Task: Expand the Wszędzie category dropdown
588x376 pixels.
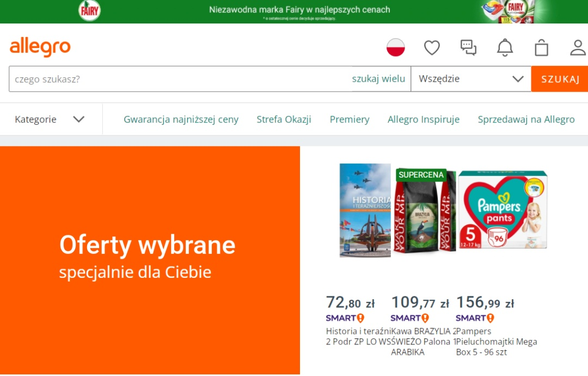Action: 470,79
